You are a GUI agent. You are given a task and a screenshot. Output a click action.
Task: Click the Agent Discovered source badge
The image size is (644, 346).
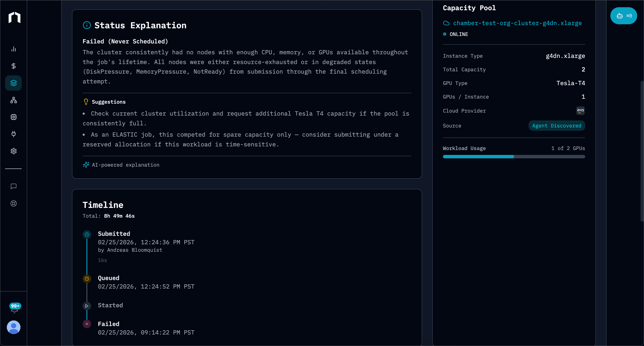tap(556, 126)
